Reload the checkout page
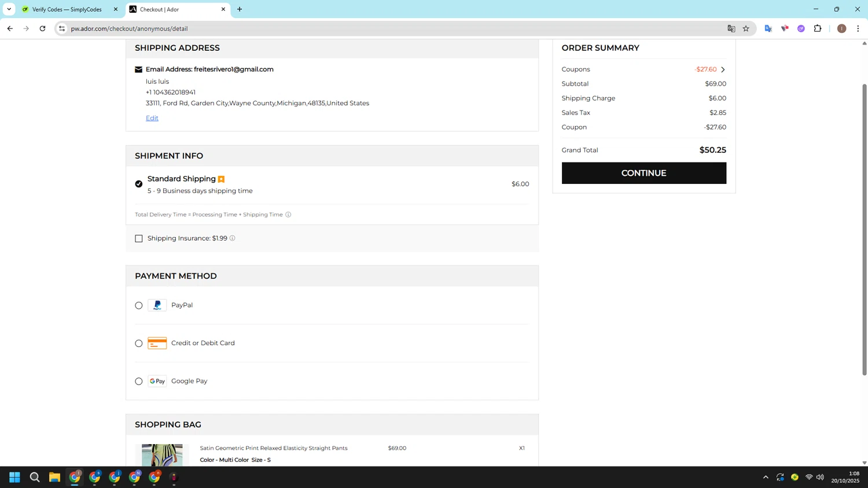 click(x=42, y=28)
